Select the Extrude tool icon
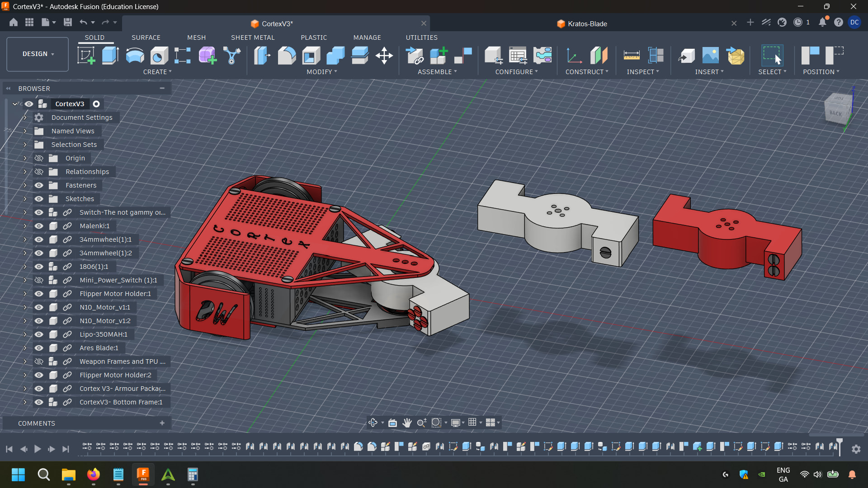Viewport: 868px width, 488px height. tap(110, 56)
